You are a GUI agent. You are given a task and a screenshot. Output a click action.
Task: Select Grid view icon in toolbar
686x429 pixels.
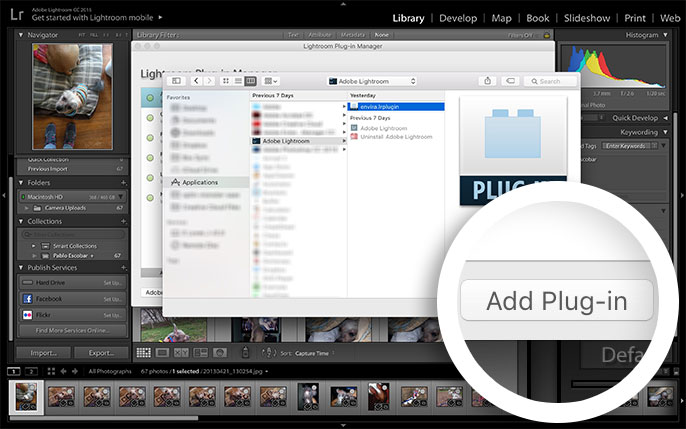tap(144, 352)
